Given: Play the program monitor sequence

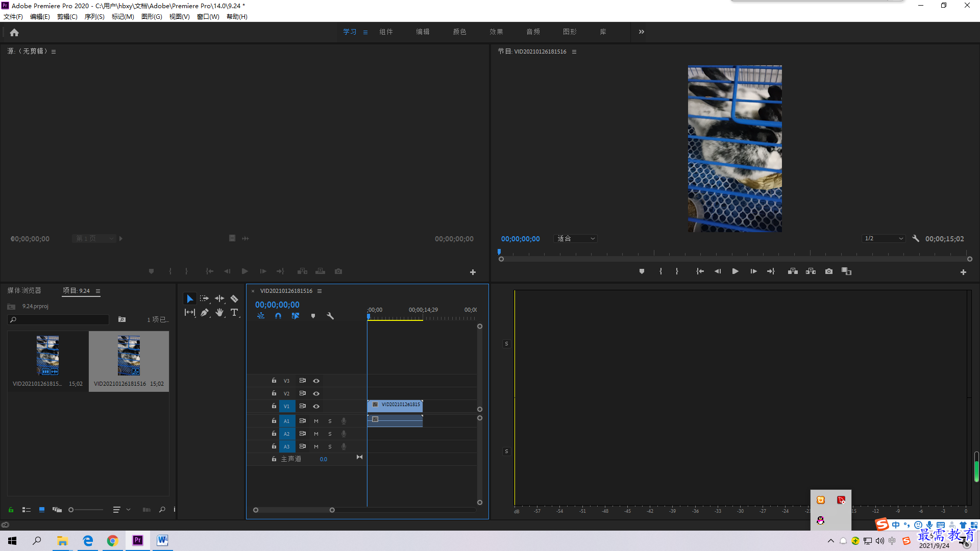Looking at the screenshot, I should pyautogui.click(x=736, y=271).
